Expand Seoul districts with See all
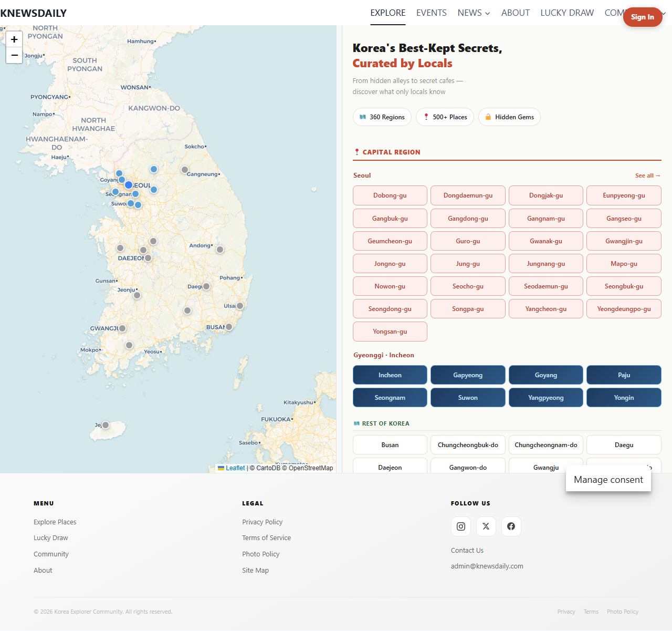The width and height of the screenshot is (672, 631). 647,175
